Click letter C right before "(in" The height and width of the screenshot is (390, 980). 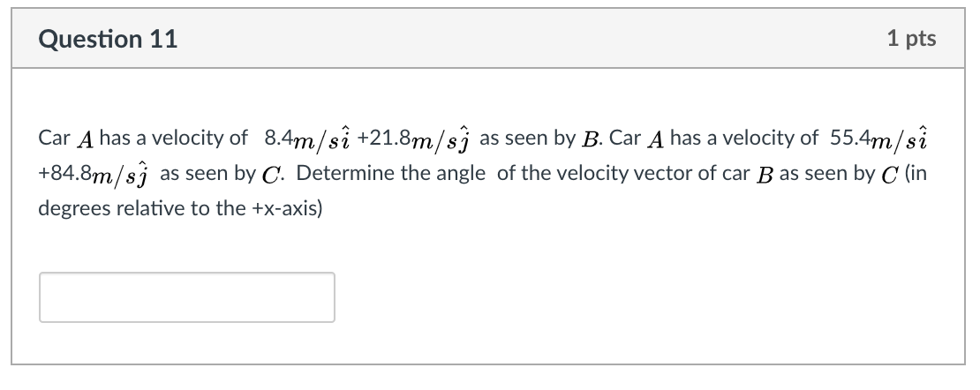tap(890, 175)
